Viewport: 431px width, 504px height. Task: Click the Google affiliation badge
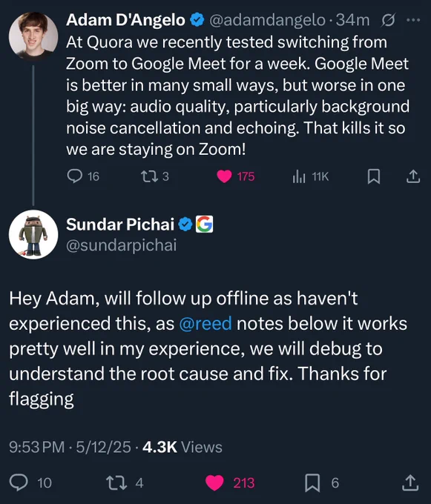click(204, 224)
